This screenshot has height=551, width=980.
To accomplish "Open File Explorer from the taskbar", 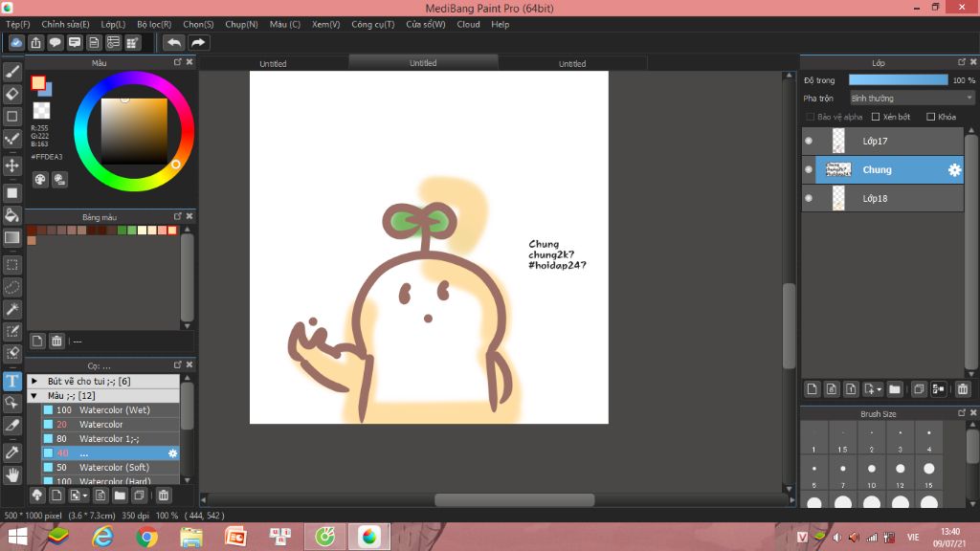I will pos(191,537).
